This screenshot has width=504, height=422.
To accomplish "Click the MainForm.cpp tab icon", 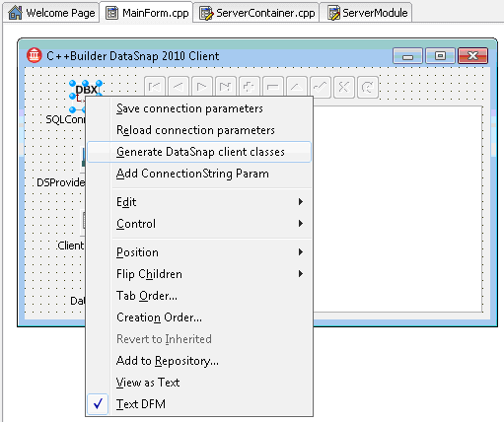I will pos(111,13).
